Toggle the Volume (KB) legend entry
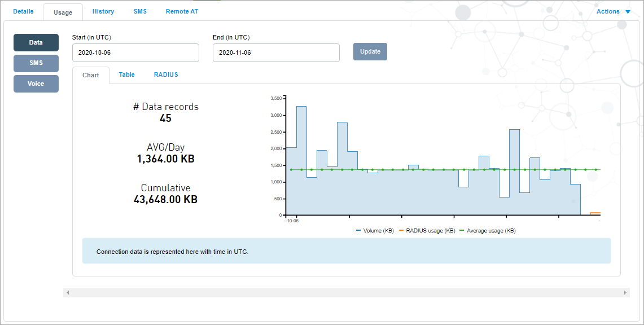The width and height of the screenshot is (644, 325). [x=375, y=231]
